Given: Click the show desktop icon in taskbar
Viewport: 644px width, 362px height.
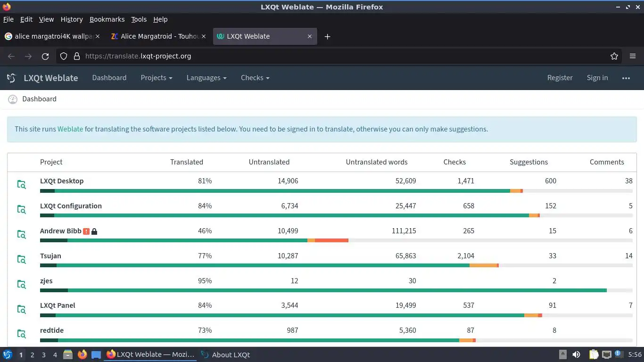Looking at the screenshot, I should 96,354.
